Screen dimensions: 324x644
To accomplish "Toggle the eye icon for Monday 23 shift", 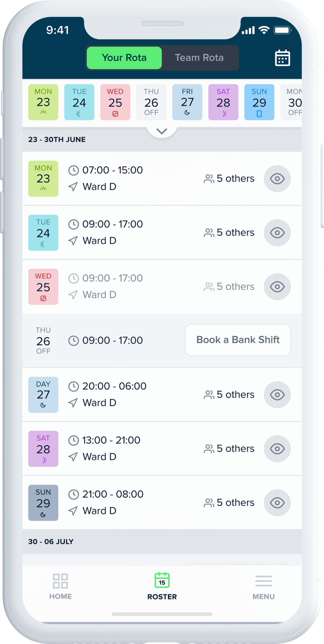I will point(277,179).
